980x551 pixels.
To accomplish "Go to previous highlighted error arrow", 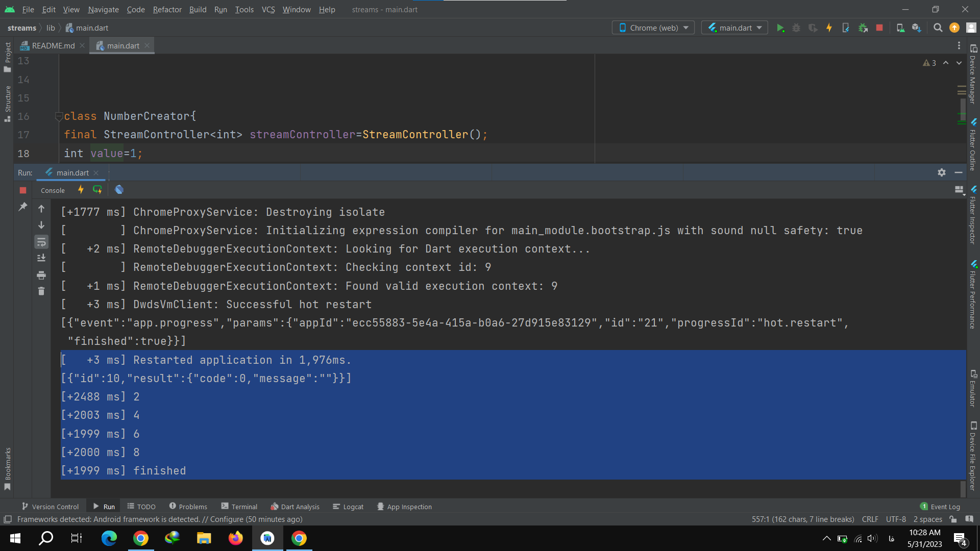I will (946, 63).
